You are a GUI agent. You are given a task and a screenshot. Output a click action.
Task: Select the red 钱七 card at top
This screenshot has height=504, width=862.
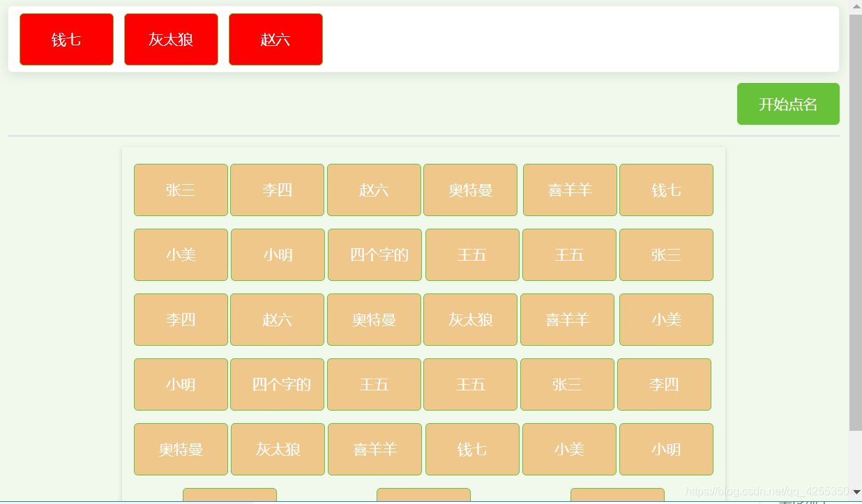pyautogui.click(x=66, y=39)
